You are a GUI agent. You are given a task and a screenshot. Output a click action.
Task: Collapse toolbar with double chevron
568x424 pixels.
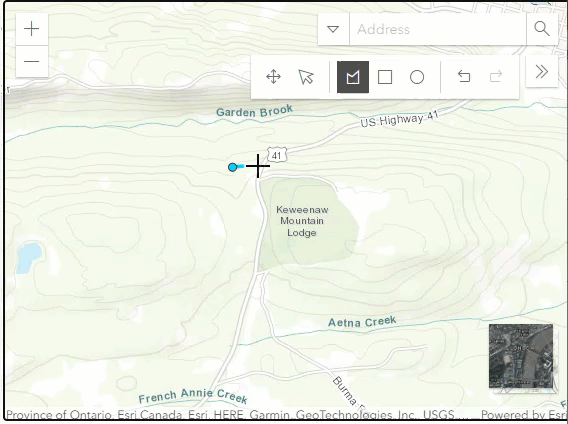pos(542,71)
